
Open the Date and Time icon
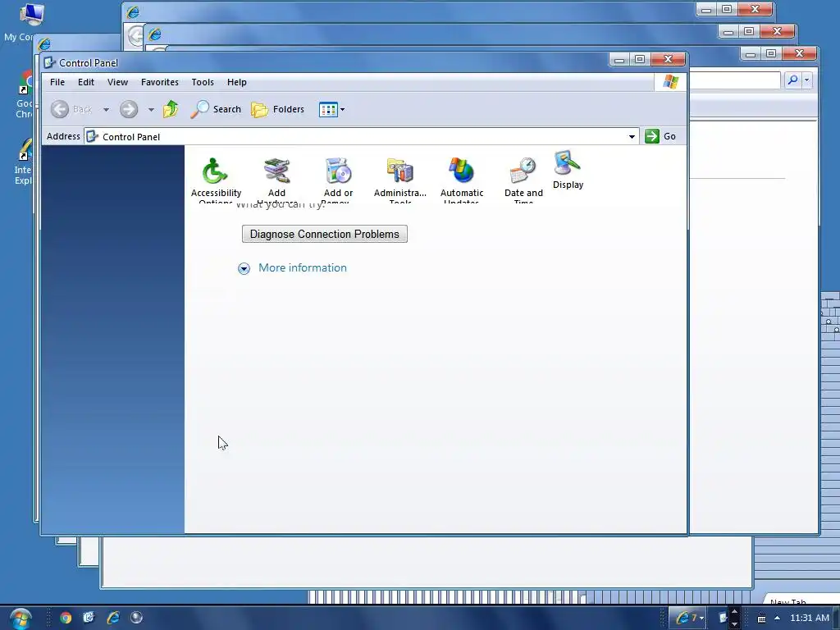[523, 180]
